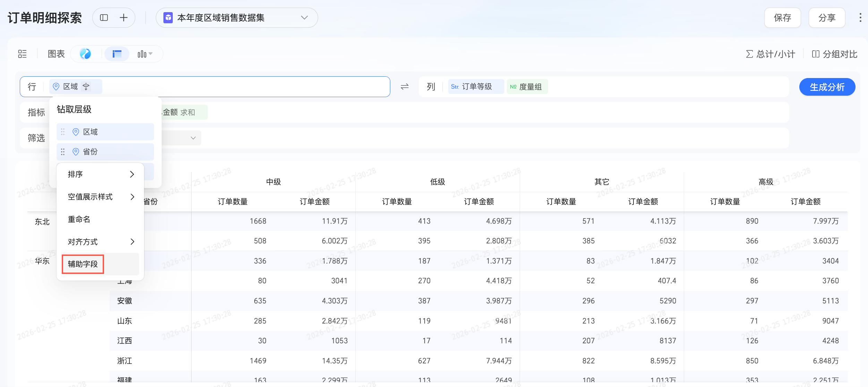Toggle 总计/小计 totals option
868x387 pixels.
point(771,54)
